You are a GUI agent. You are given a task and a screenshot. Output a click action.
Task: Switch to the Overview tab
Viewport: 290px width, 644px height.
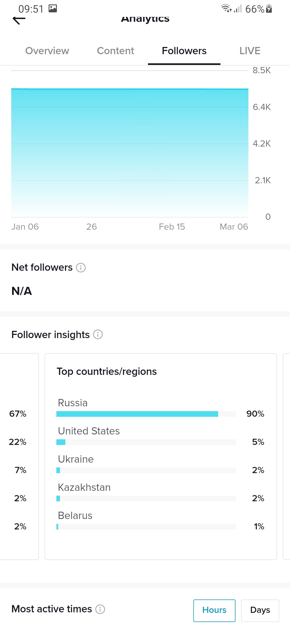pyautogui.click(x=47, y=51)
